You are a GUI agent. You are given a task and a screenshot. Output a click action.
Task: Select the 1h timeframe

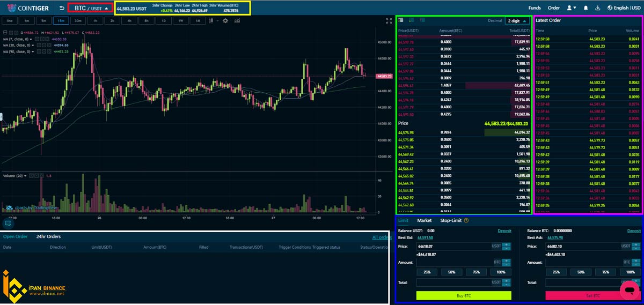pyautogui.click(x=95, y=20)
